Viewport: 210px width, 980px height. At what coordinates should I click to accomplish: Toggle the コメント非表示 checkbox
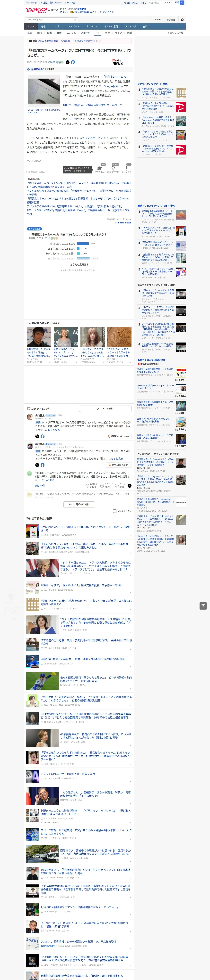coord(115,511)
